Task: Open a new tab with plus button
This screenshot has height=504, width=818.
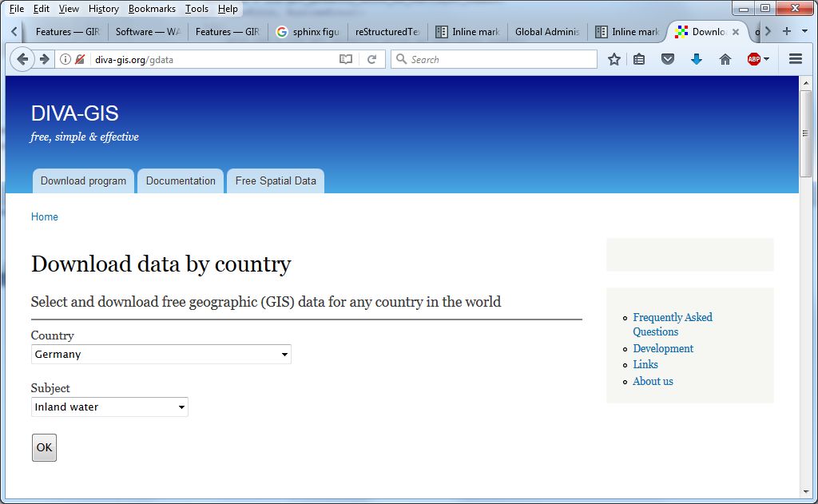Action: [787, 31]
